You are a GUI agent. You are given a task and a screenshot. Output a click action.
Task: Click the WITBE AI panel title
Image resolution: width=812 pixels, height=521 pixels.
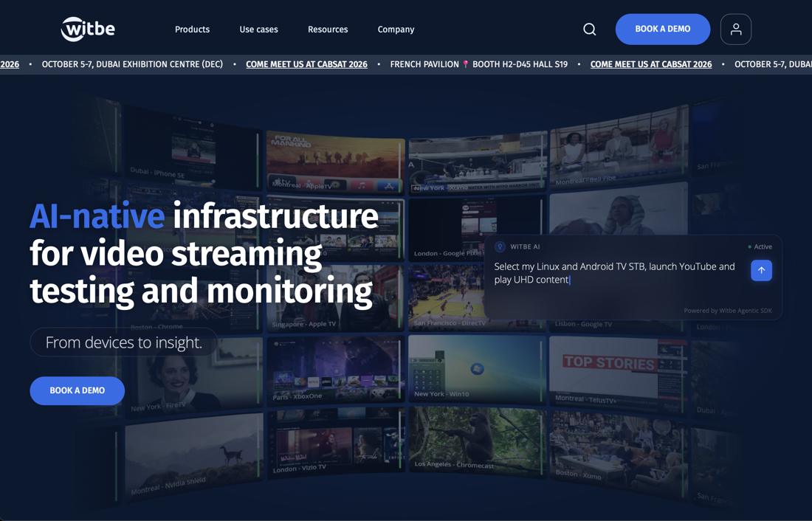point(525,247)
